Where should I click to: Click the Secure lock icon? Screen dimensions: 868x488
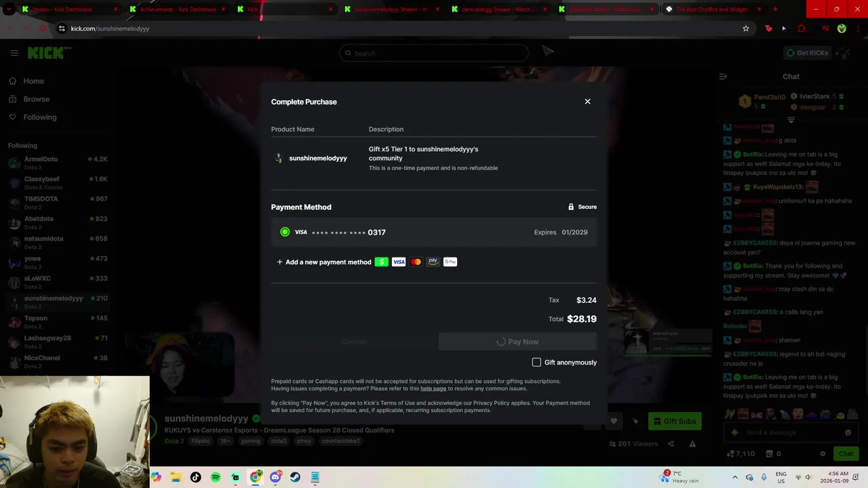point(571,207)
